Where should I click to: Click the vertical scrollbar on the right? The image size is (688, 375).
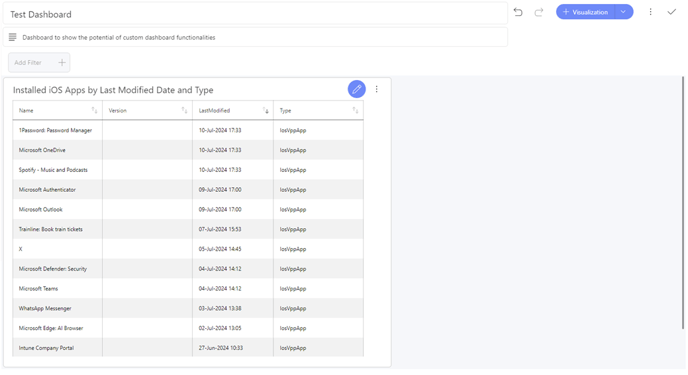tap(683, 203)
